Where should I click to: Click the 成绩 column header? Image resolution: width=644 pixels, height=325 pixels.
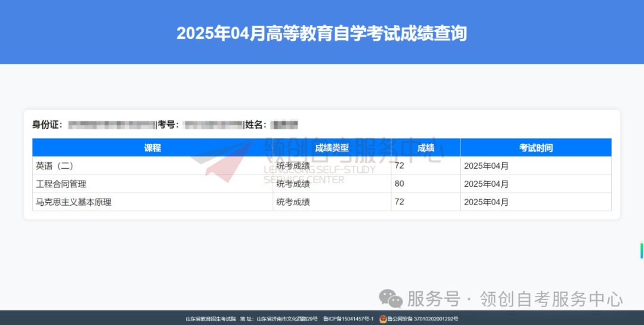(426, 148)
